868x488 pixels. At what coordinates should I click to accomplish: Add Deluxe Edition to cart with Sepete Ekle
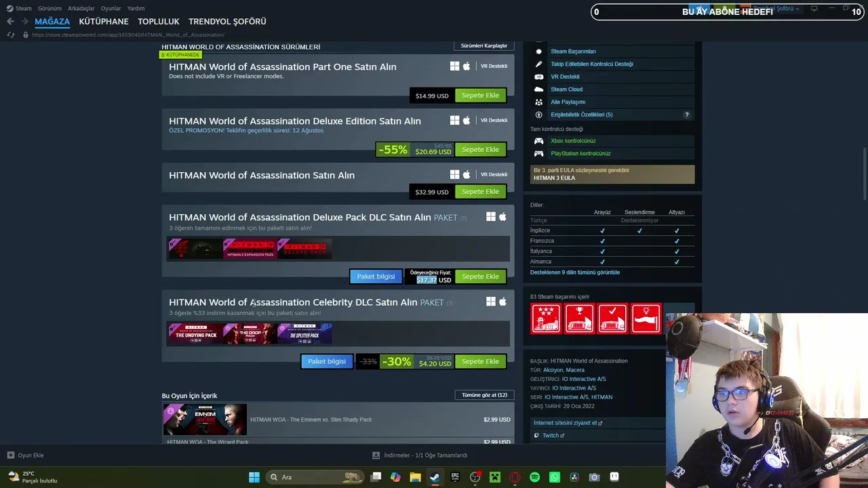click(480, 150)
